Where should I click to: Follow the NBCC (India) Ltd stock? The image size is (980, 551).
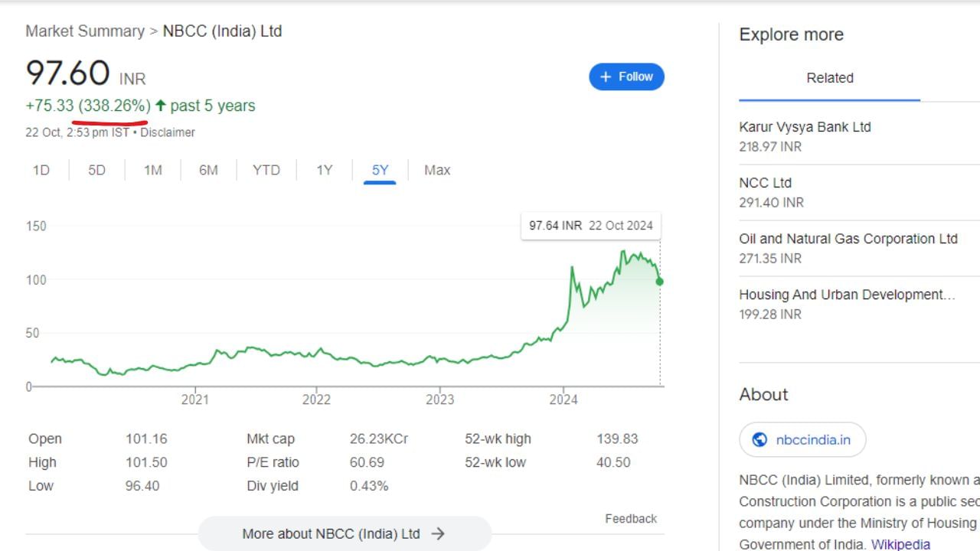tap(626, 77)
